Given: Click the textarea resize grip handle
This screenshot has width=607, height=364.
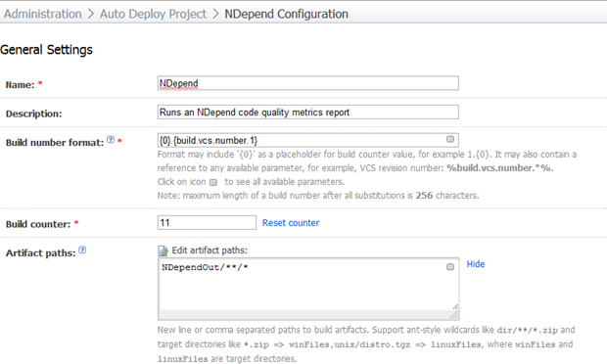Looking at the screenshot, I should coord(454,315).
